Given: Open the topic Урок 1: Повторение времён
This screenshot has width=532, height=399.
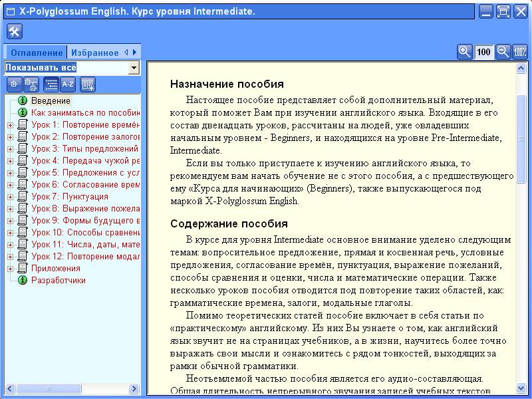Looking at the screenshot, I should [85, 124].
